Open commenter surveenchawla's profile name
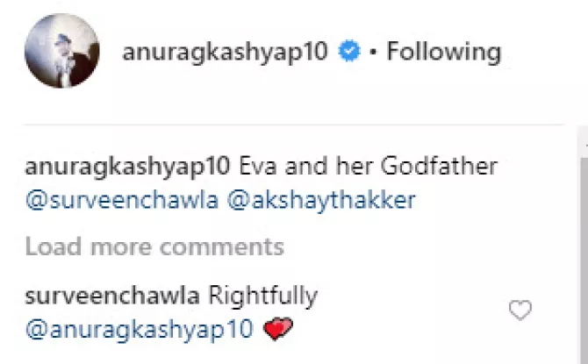The width and height of the screenshot is (588, 364). click(x=112, y=296)
